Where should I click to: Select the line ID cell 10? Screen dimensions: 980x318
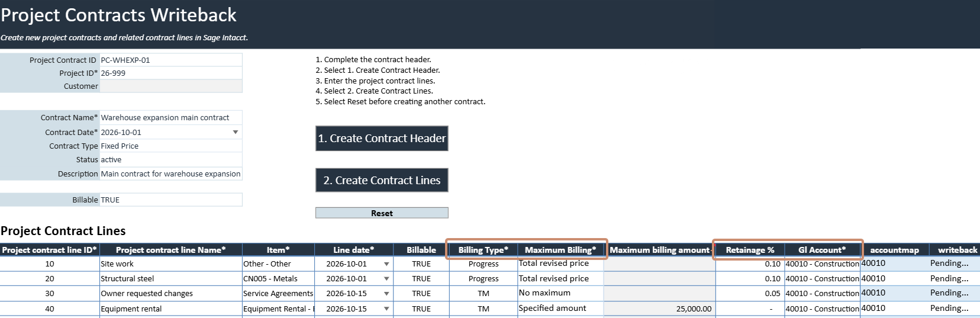tap(49, 264)
